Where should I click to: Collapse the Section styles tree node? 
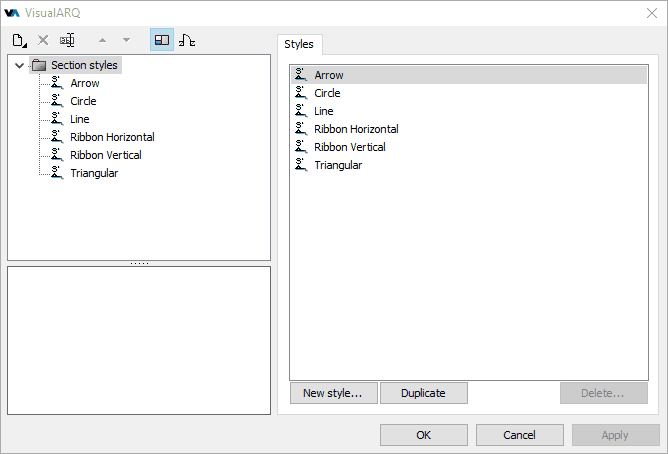19,66
